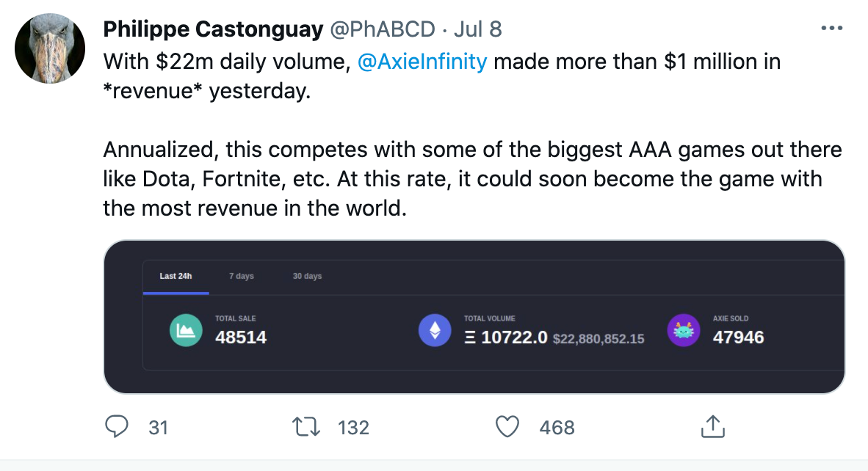Image resolution: width=868 pixels, height=471 pixels.
Task: Like the tweet with the heart icon
Action: click(507, 427)
